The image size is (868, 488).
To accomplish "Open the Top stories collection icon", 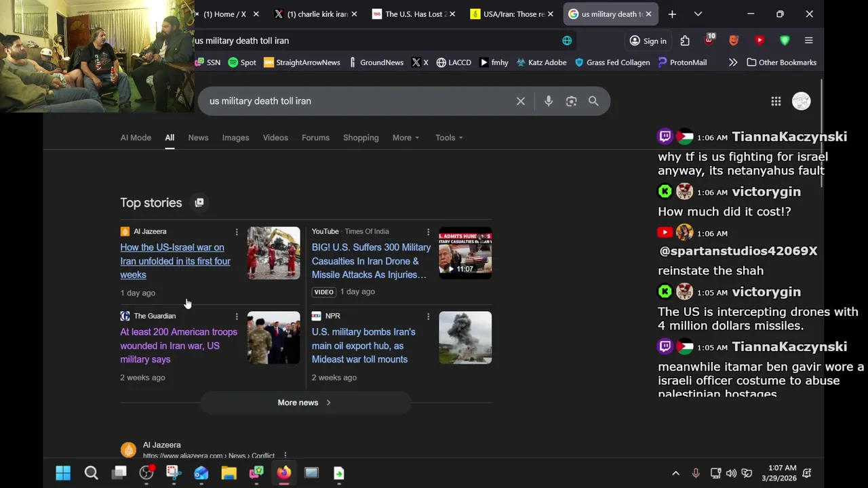I will pos(199,202).
